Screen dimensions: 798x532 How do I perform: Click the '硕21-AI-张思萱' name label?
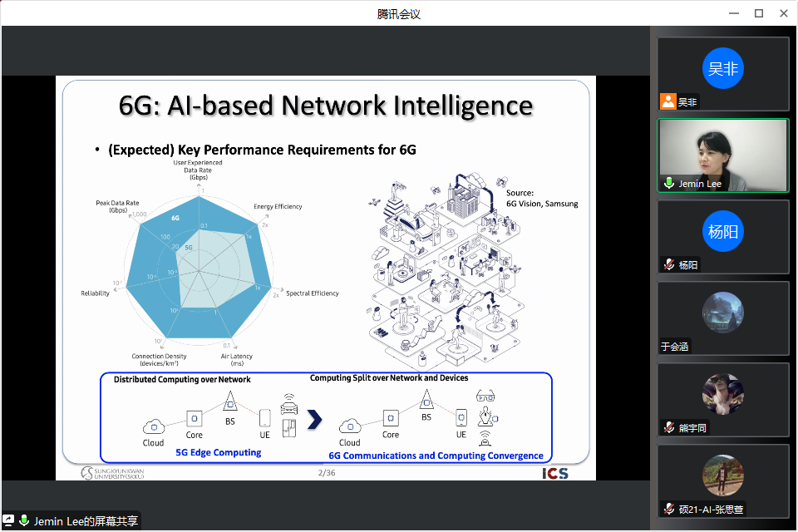(x=711, y=509)
